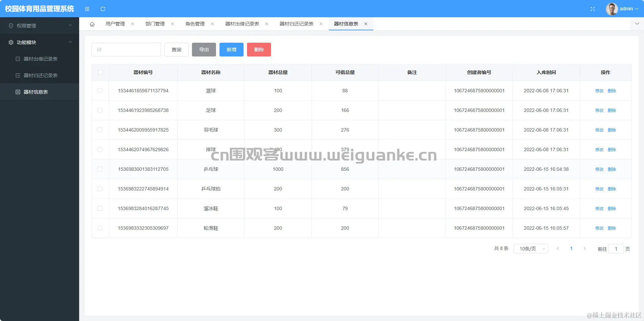Click the 校园体育用品管理系统 title

pyautogui.click(x=40, y=9)
